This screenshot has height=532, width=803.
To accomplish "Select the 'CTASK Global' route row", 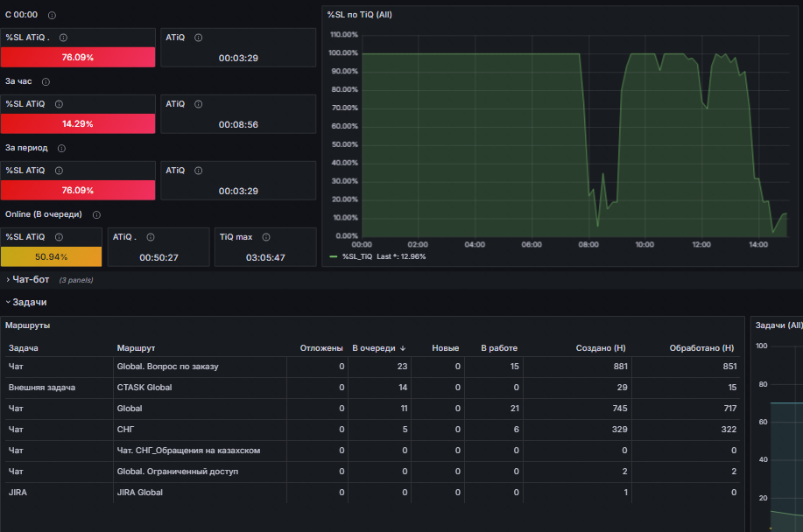I will click(x=372, y=388).
